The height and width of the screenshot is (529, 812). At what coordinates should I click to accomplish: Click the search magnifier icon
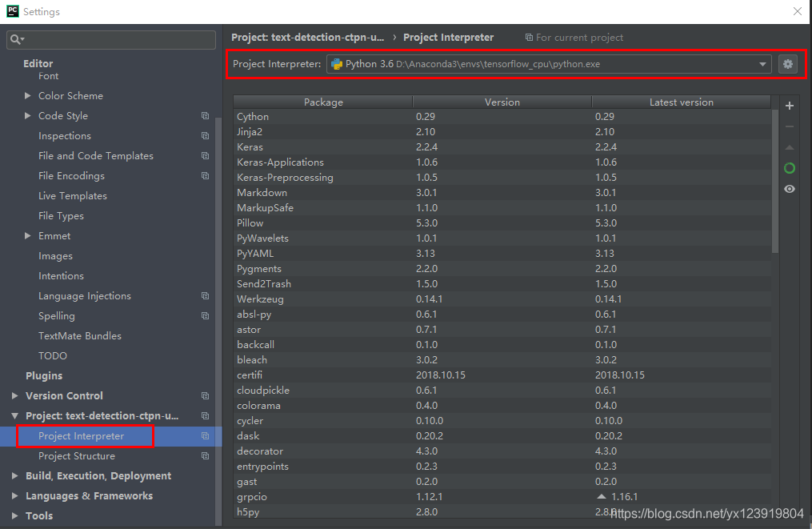(17, 39)
